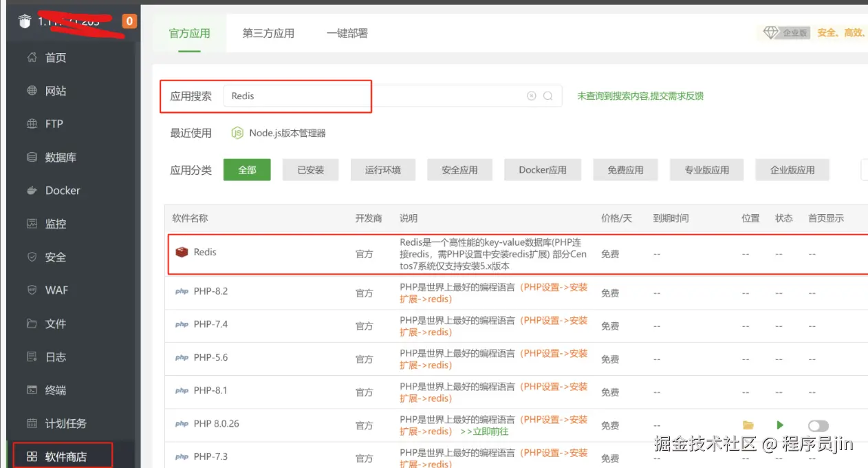Switch to 一键部署 tab
Viewport: 868px width, 468px height.
click(x=347, y=33)
